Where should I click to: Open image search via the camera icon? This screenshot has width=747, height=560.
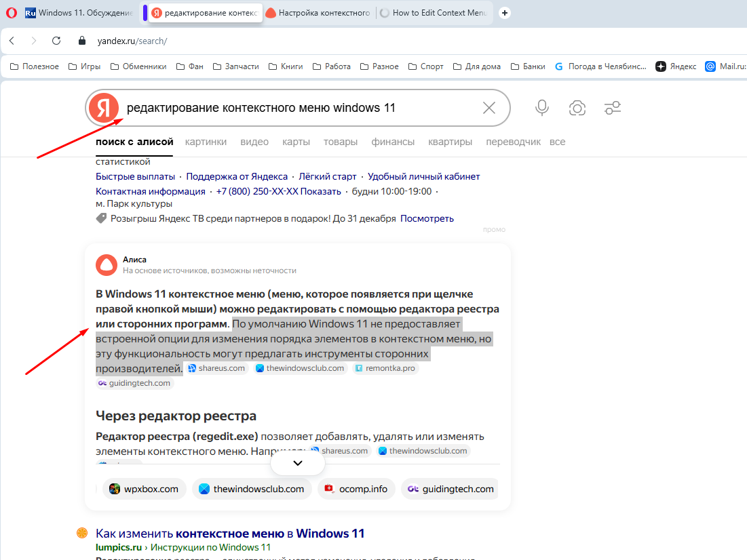[x=577, y=108]
